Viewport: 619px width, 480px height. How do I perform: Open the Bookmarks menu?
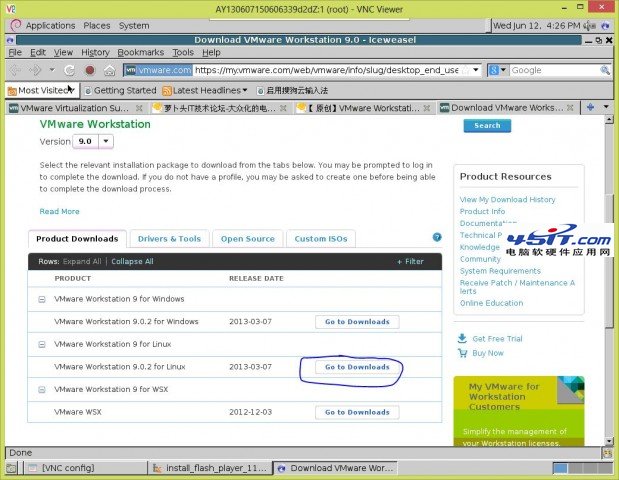(141, 52)
